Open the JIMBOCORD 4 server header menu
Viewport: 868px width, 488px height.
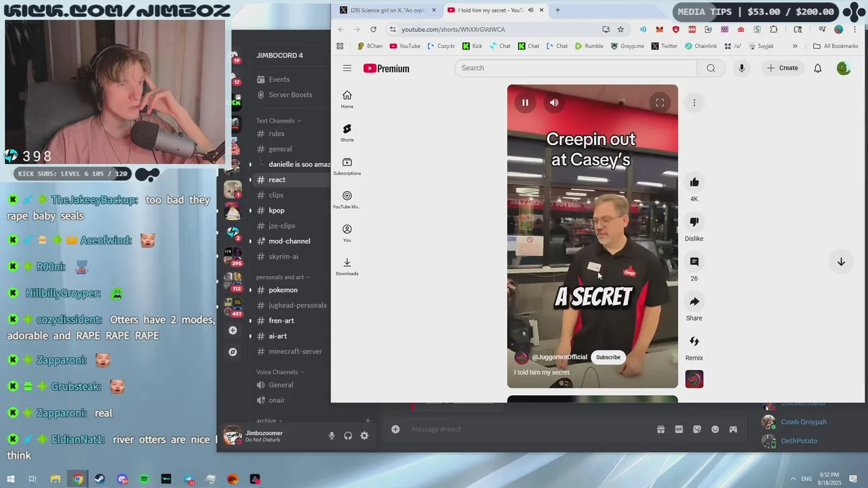(279, 55)
